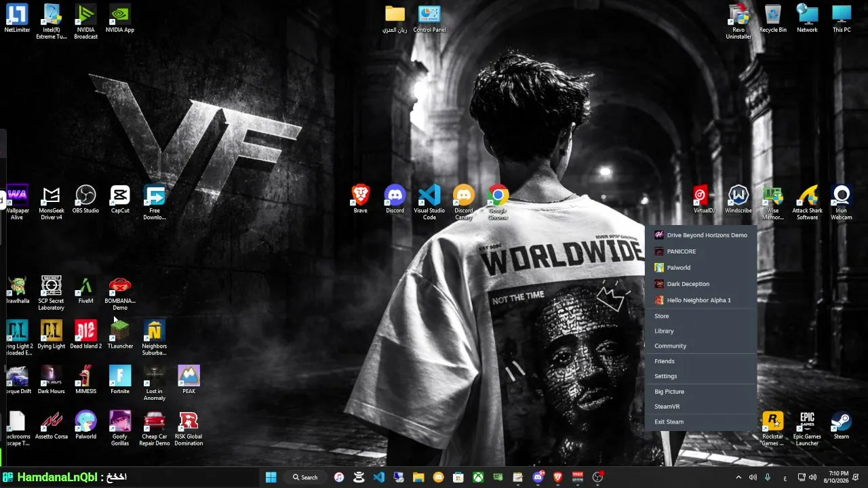Image resolution: width=868 pixels, height=488 pixels.
Task: Open Friends in Steam tray menu
Action: click(x=701, y=361)
